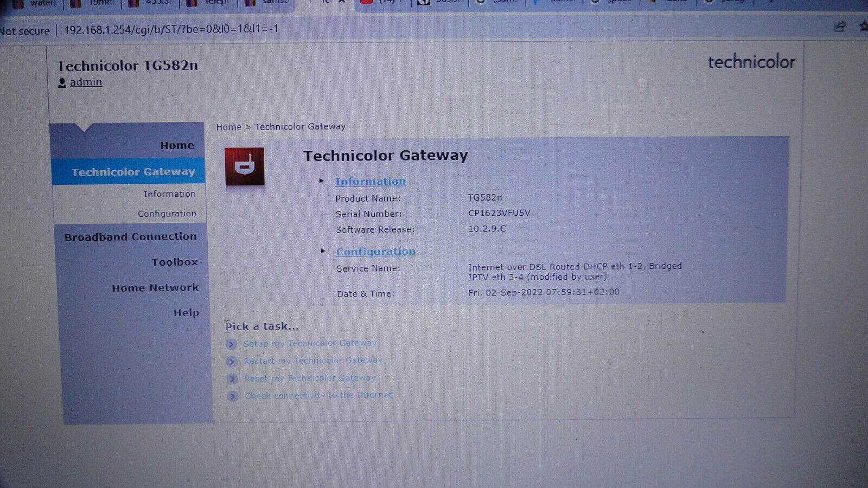Click the user icon beside admin
This screenshot has width=868, height=488.
click(62, 82)
